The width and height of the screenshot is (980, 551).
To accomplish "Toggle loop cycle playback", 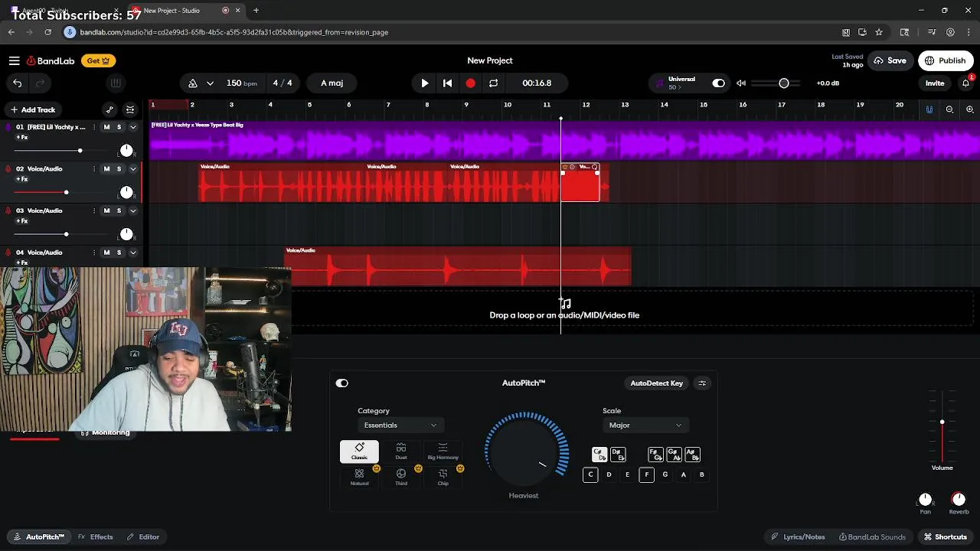I will tap(494, 83).
